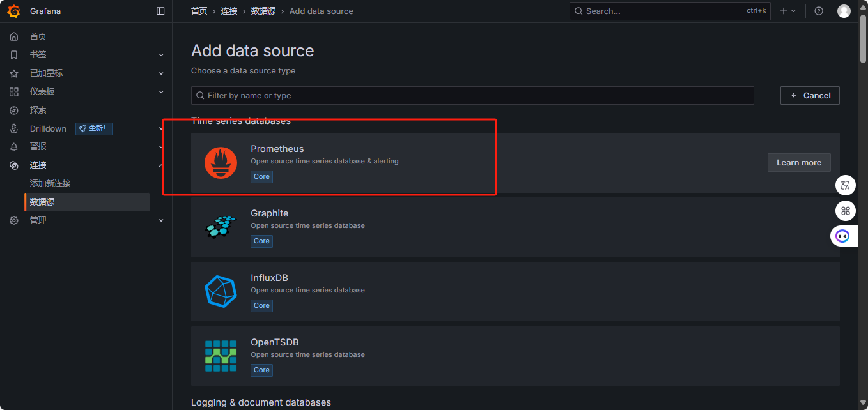Click the Drilldown sidebar icon
The width and height of the screenshot is (868, 410).
14,128
